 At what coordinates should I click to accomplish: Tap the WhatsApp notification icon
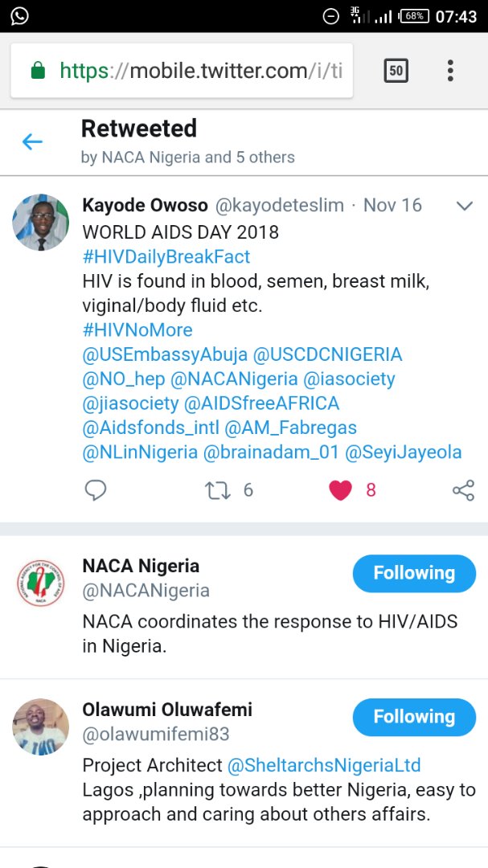coord(18,16)
